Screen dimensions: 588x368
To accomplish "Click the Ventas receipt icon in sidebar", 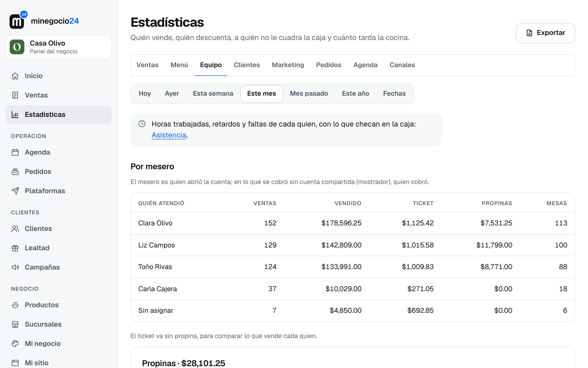I will coord(15,95).
